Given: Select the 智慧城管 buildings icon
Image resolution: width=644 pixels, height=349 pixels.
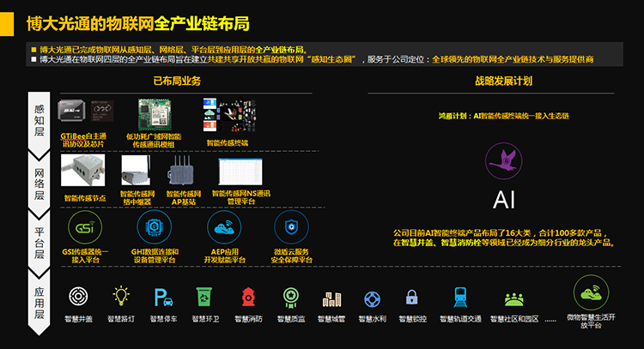Looking at the screenshot, I should coord(331,299).
